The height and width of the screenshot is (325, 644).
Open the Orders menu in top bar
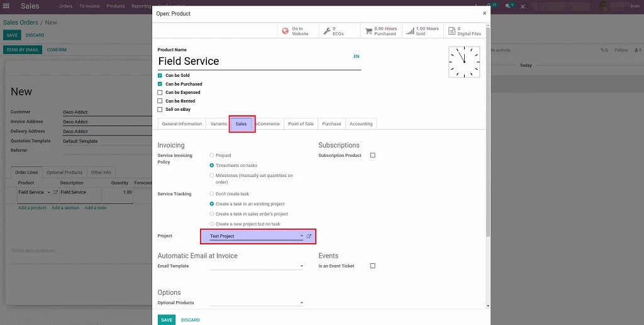[x=65, y=6]
